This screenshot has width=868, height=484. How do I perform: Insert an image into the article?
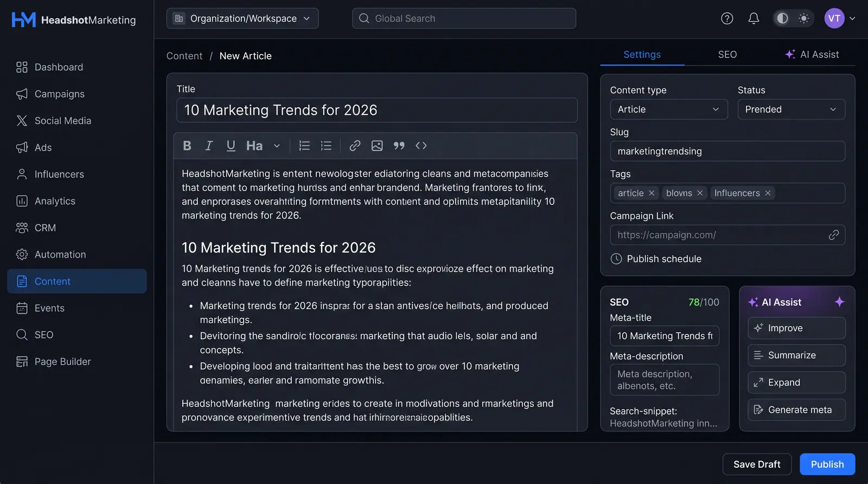(x=377, y=146)
